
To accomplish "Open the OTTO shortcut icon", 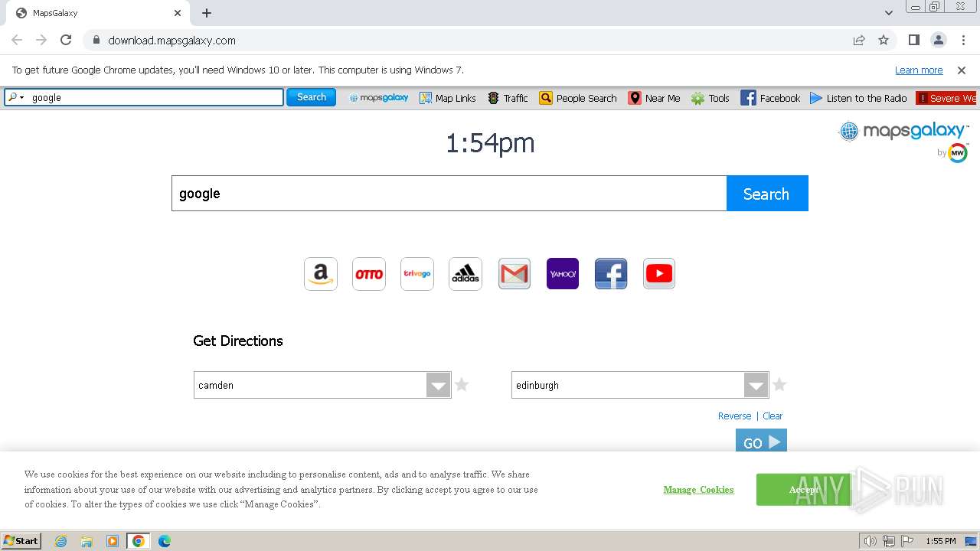I will point(369,274).
